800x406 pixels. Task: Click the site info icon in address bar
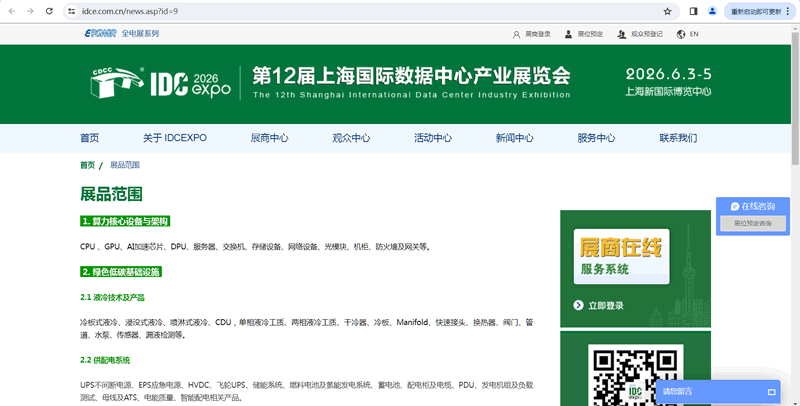point(72,11)
